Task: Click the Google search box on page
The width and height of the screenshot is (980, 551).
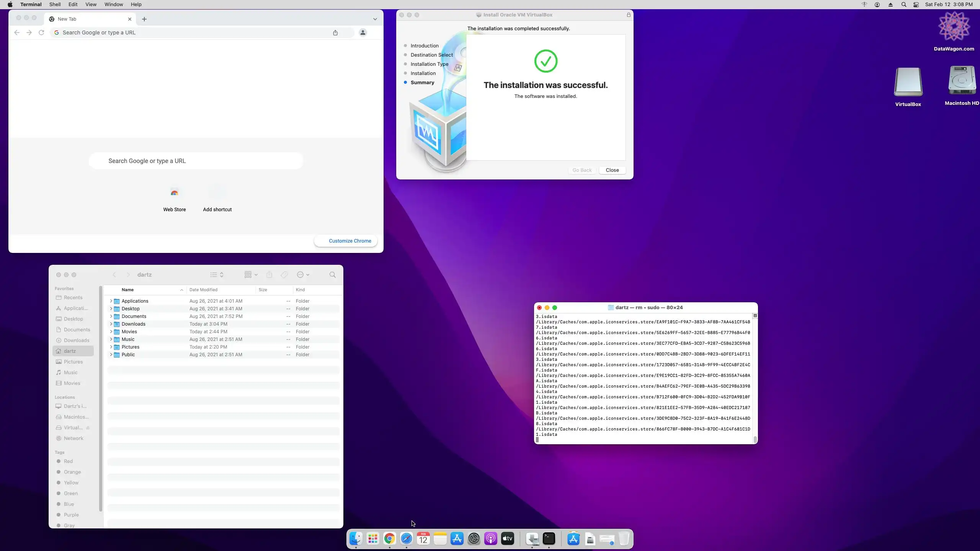Action: coord(196,161)
